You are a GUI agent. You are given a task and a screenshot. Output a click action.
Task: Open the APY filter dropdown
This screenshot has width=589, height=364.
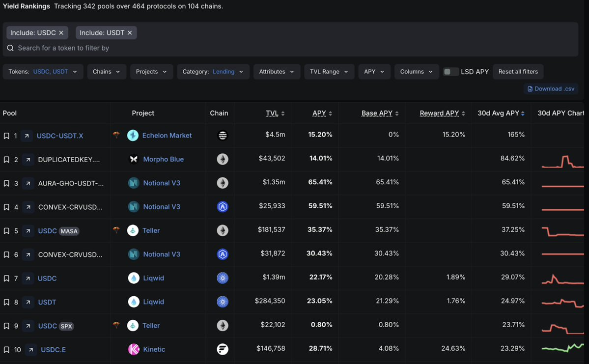374,71
